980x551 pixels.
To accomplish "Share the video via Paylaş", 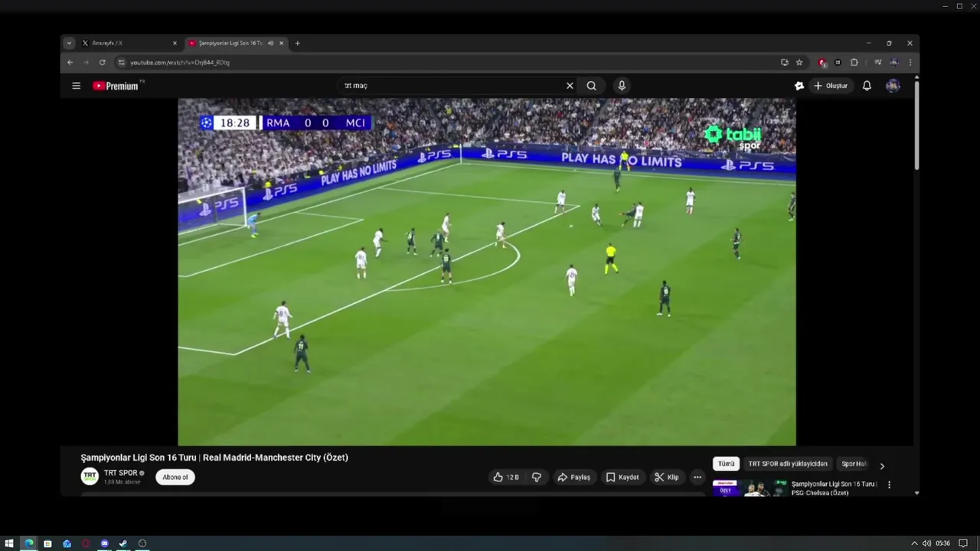I will point(574,477).
